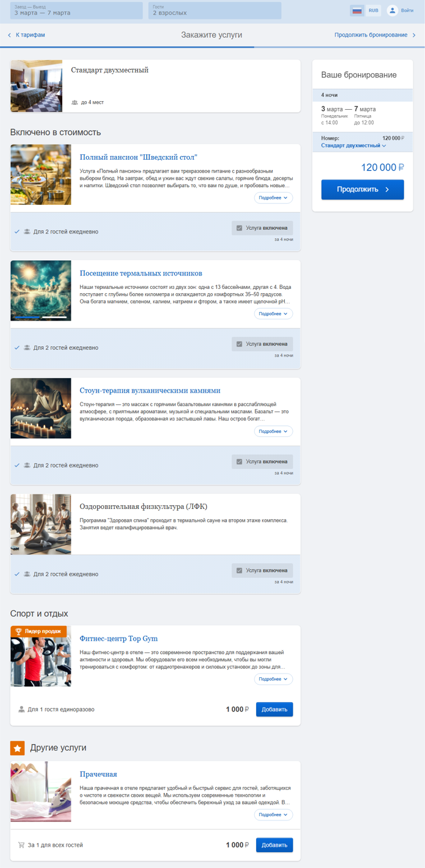
Task: Click checkmark icon in Стоун-терапия row
Action: click(x=17, y=466)
